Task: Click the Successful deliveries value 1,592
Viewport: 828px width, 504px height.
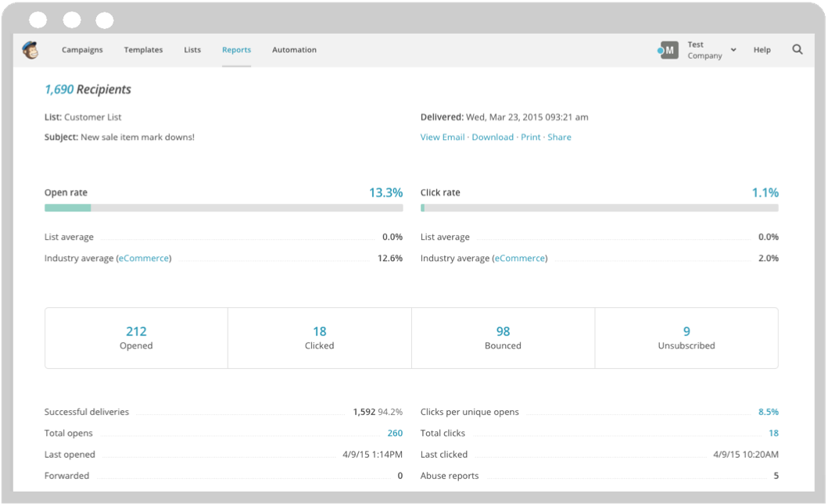Action: point(364,412)
